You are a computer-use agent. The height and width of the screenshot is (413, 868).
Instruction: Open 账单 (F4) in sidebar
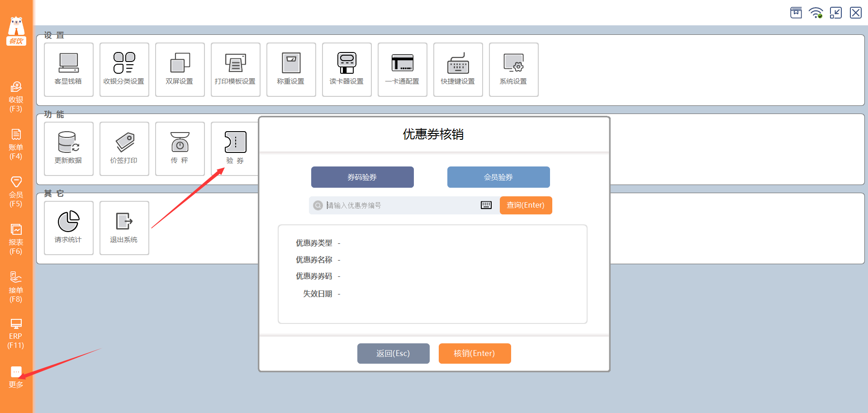pos(16,144)
